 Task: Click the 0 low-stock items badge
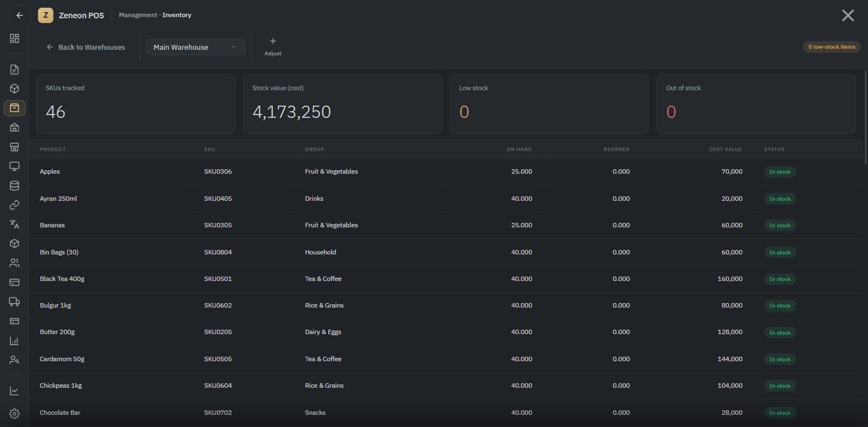831,47
